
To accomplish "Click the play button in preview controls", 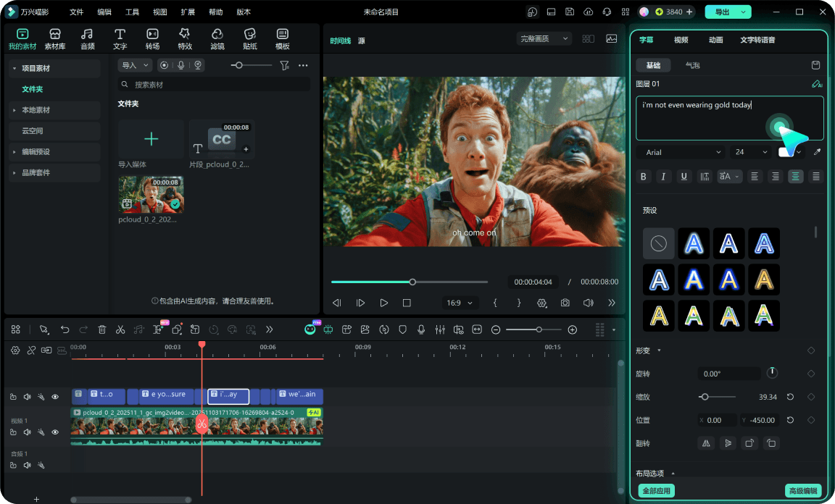I will 383,303.
